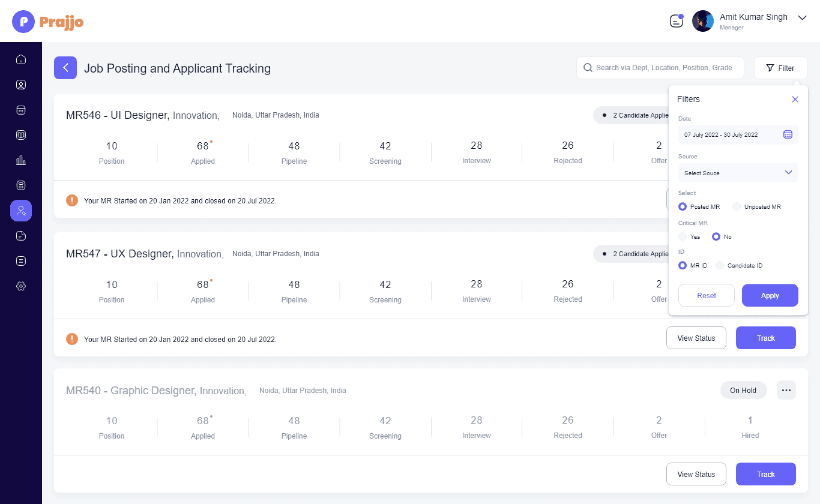This screenshot has height=504, width=820.
Task: Reset all filters
Action: tap(706, 295)
